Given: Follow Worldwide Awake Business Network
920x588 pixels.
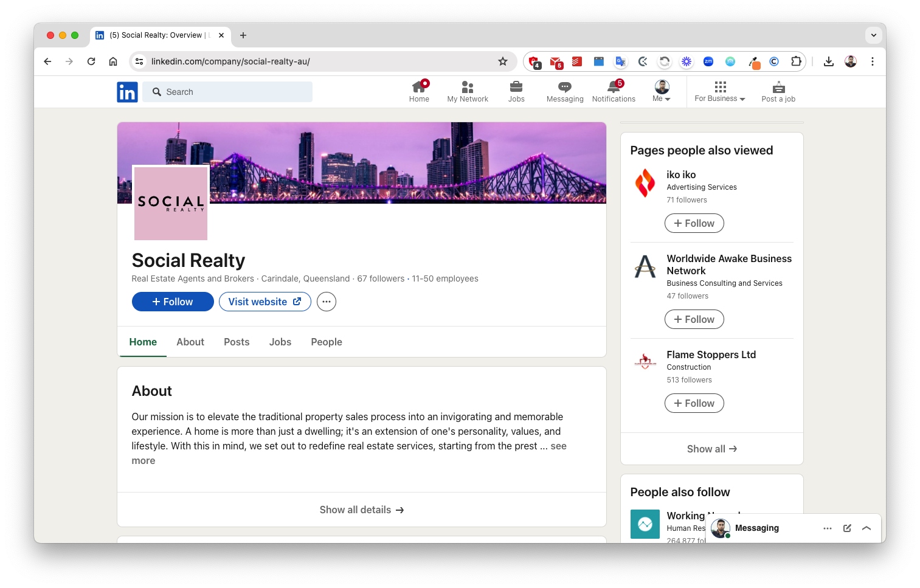Looking at the screenshot, I should pyautogui.click(x=694, y=319).
